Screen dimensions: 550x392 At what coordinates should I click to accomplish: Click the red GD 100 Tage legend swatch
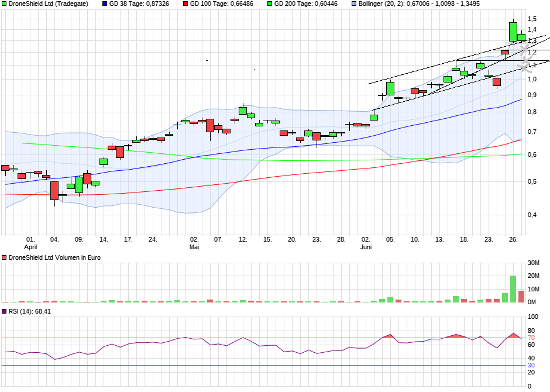(x=185, y=4)
